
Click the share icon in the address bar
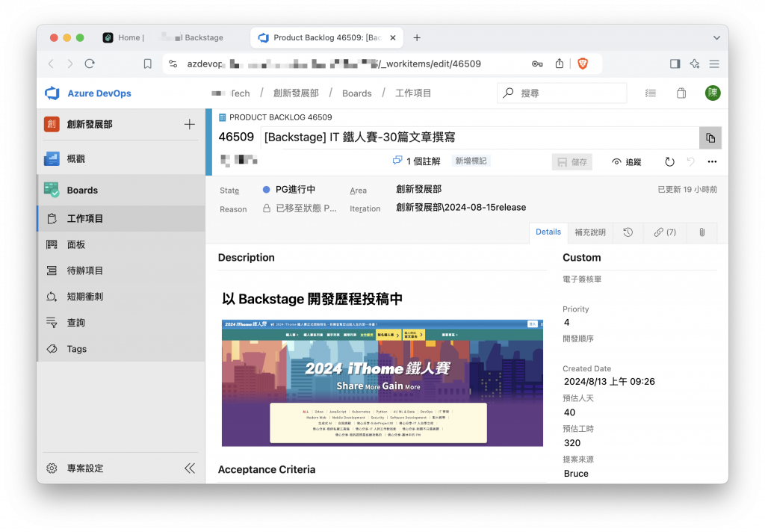[560, 64]
